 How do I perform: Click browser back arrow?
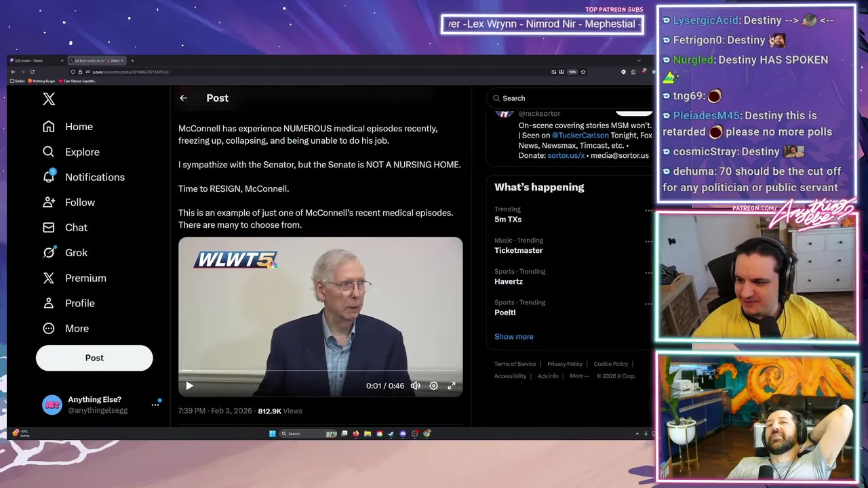(13, 72)
